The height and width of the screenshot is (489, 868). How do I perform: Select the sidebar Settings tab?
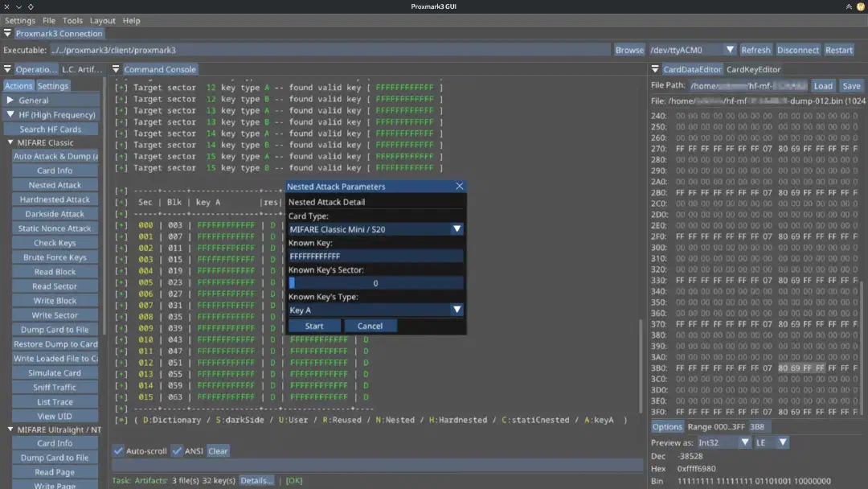tap(52, 86)
